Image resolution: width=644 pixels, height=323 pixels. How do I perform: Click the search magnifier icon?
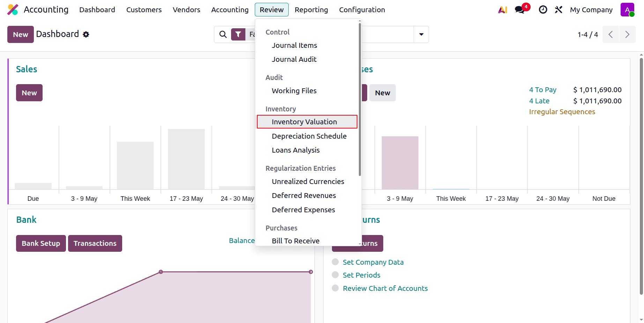[223, 34]
